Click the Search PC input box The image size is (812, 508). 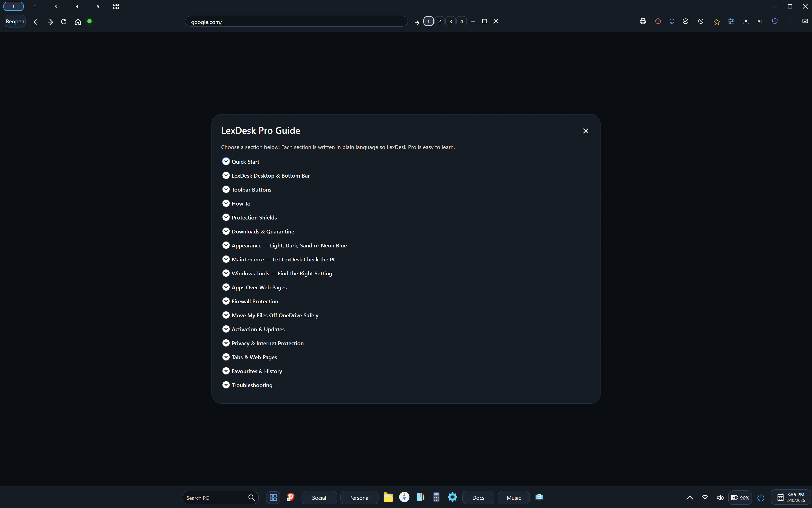(x=220, y=498)
